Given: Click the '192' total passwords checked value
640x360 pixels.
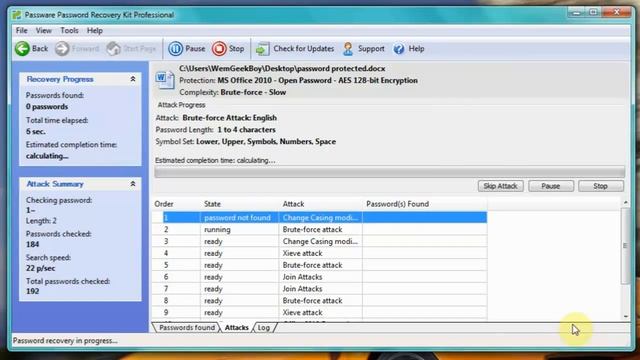Looking at the screenshot, I should pos(32,291).
